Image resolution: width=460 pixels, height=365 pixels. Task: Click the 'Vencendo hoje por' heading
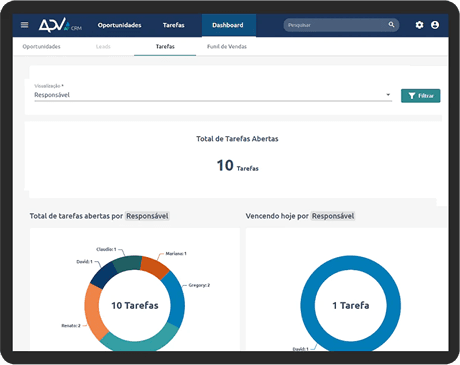tap(277, 216)
